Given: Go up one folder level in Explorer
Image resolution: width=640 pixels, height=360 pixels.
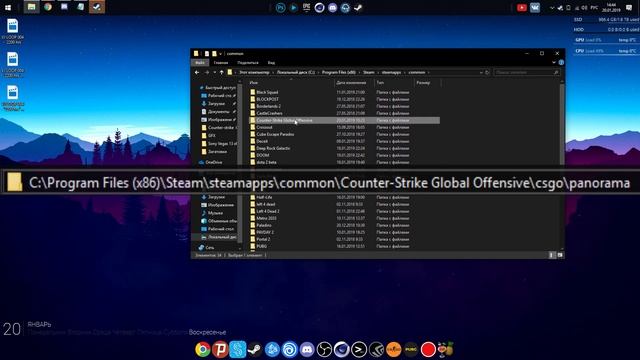Looking at the screenshot, I should [222, 72].
